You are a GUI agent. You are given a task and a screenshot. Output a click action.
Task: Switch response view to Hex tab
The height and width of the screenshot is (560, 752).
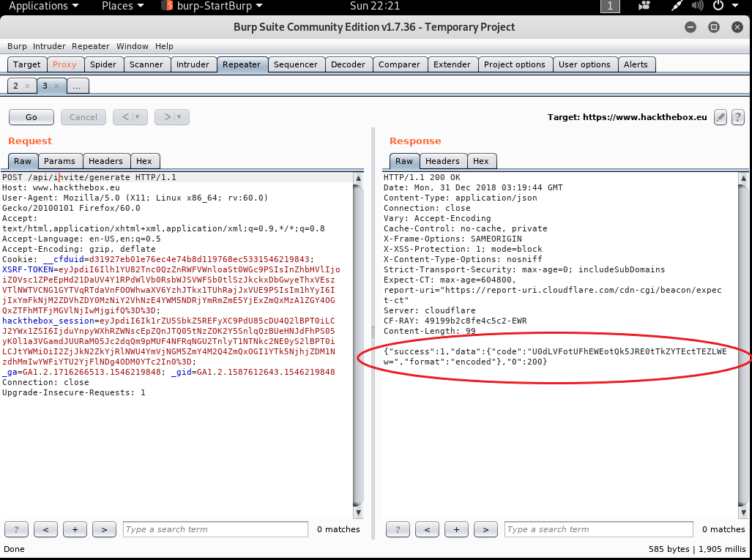pyautogui.click(x=480, y=161)
